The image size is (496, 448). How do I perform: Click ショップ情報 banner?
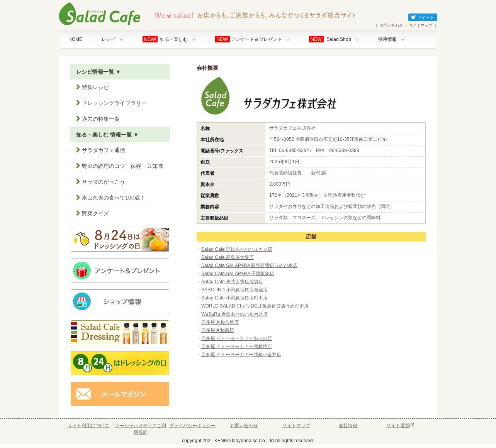tap(120, 301)
